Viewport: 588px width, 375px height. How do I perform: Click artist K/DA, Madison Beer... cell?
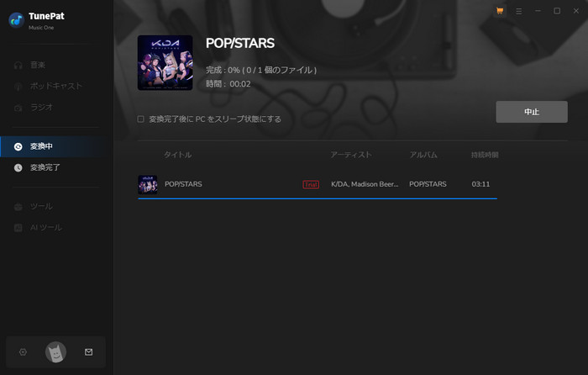(x=365, y=184)
